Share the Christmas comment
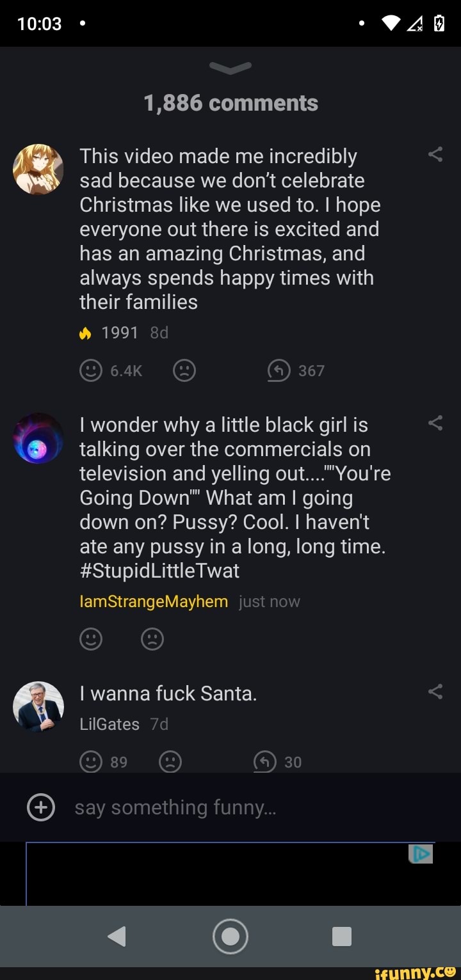 [435, 154]
